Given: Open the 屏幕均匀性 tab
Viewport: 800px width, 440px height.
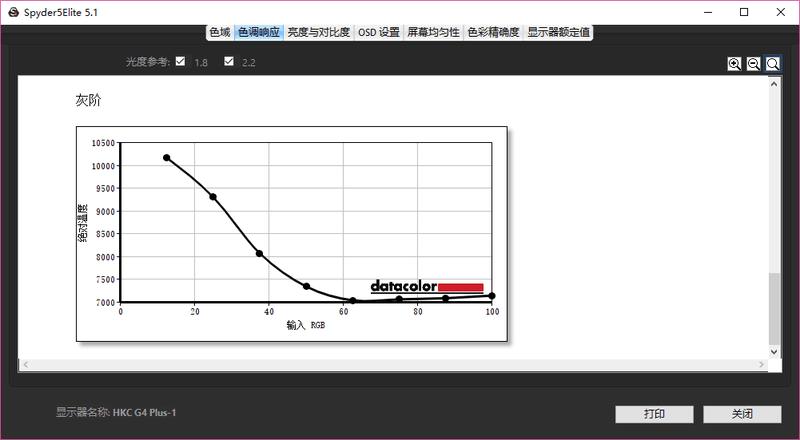Looking at the screenshot, I should (433, 32).
